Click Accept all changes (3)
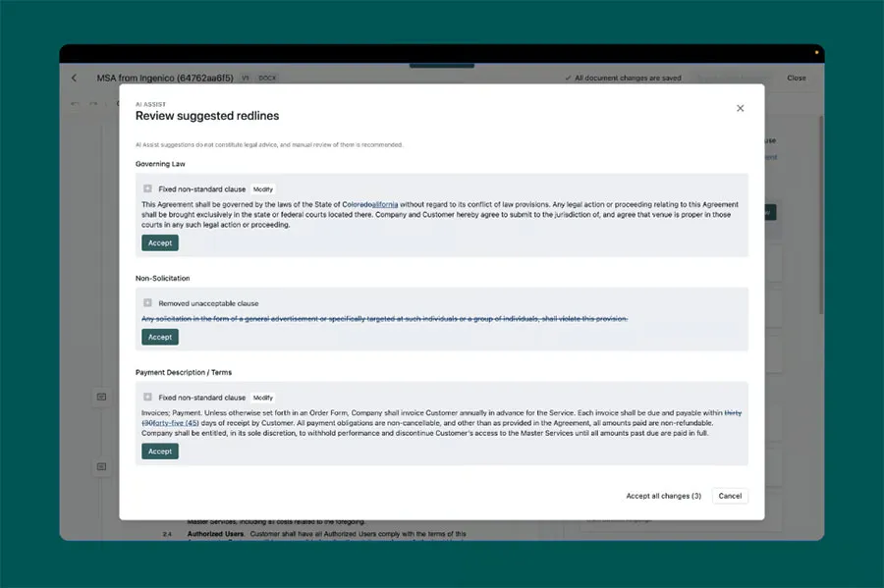This screenshot has width=884, height=588. click(x=664, y=496)
